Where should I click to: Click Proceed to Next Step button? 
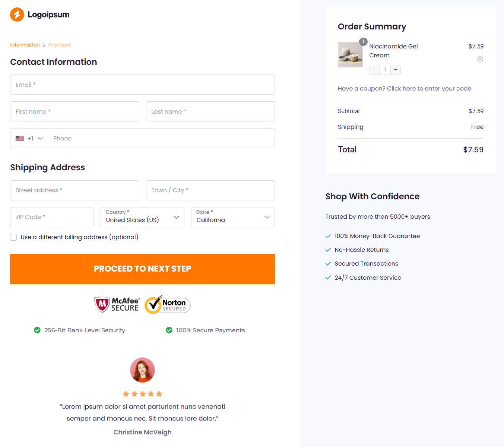tap(142, 269)
